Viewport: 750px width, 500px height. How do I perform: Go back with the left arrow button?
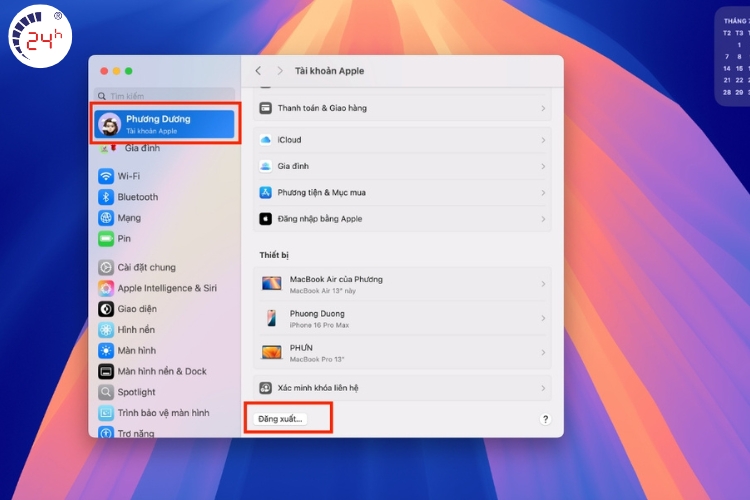pos(258,71)
